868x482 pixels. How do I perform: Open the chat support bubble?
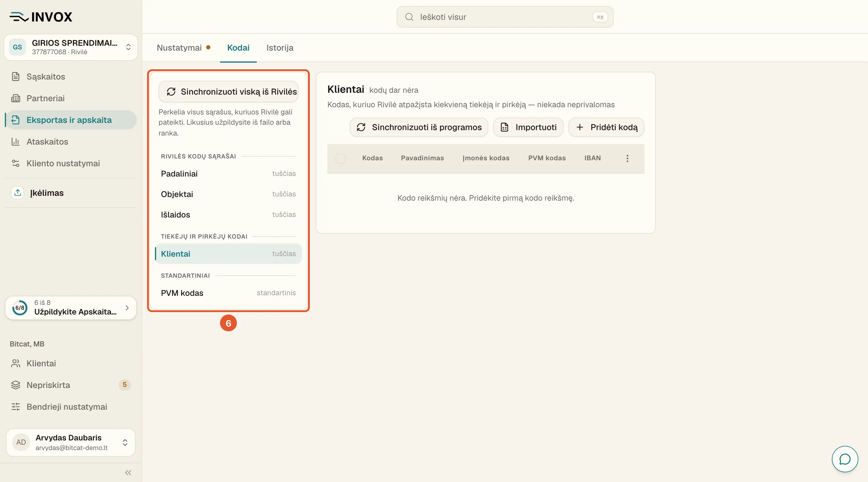pyautogui.click(x=845, y=459)
